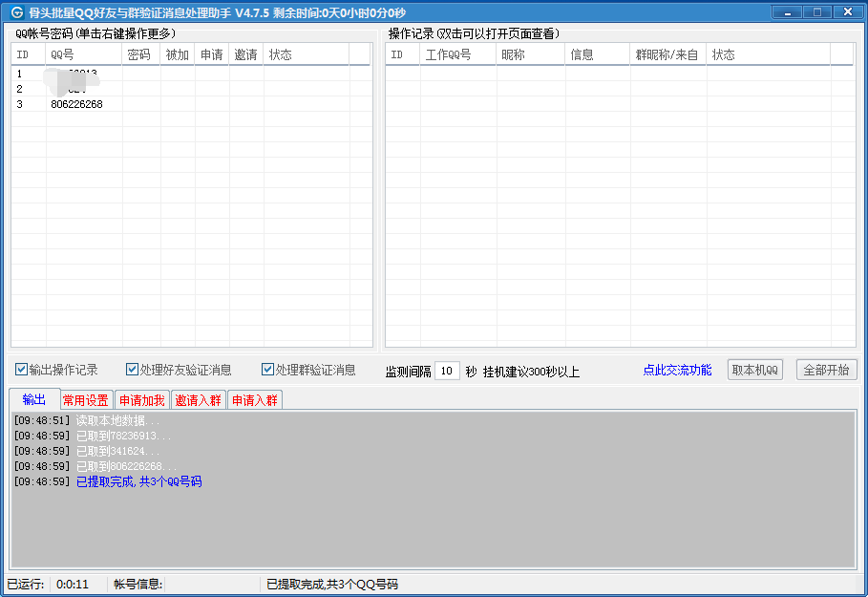Sort by 工作QQ号 column header
Screen dimensions: 868x597
coord(457,54)
